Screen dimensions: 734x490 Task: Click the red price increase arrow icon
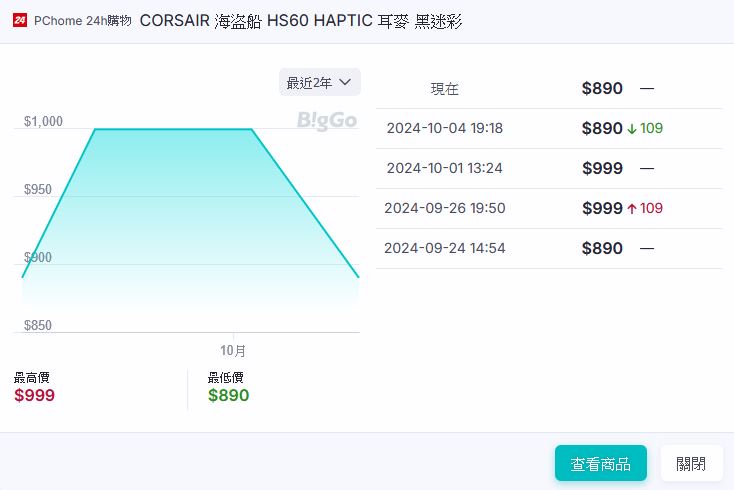pyautogui.click(x=631, y=209)
